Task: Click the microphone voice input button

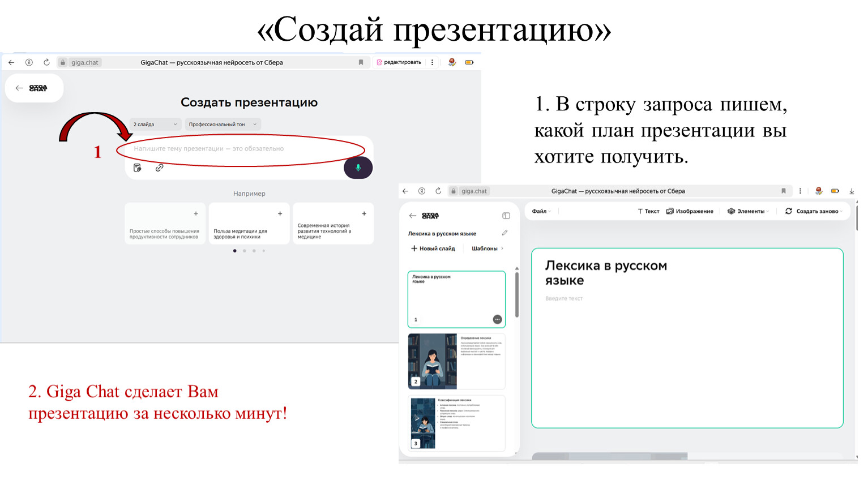Action: 358,168
